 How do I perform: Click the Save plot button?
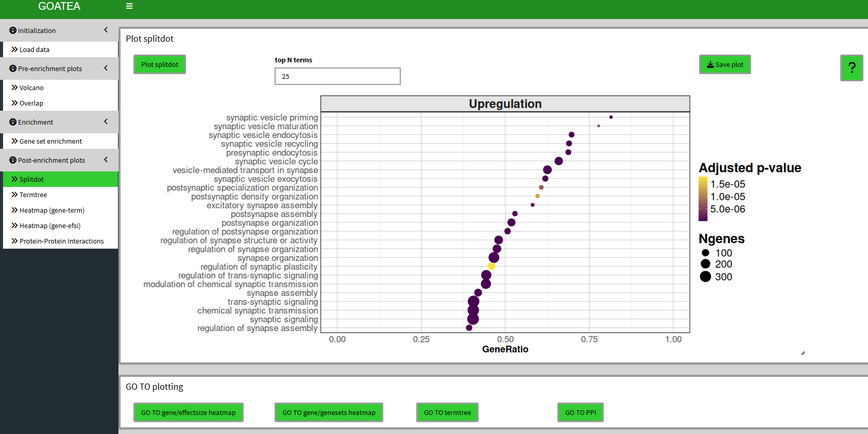(724, 64)
